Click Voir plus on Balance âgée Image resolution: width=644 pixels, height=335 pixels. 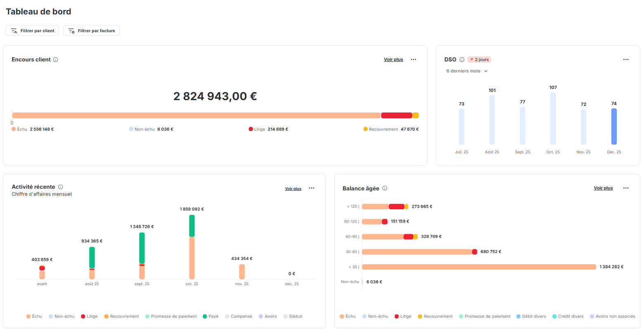pos(603,187)
